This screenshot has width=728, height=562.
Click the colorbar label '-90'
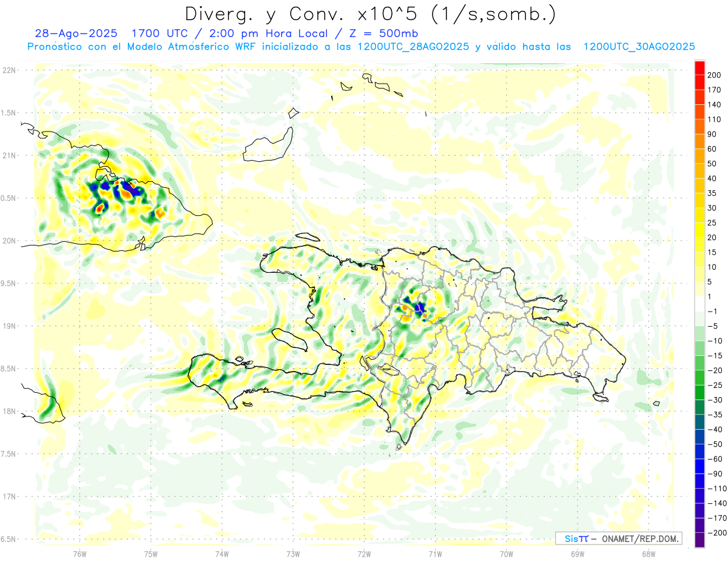pos(715,473)
